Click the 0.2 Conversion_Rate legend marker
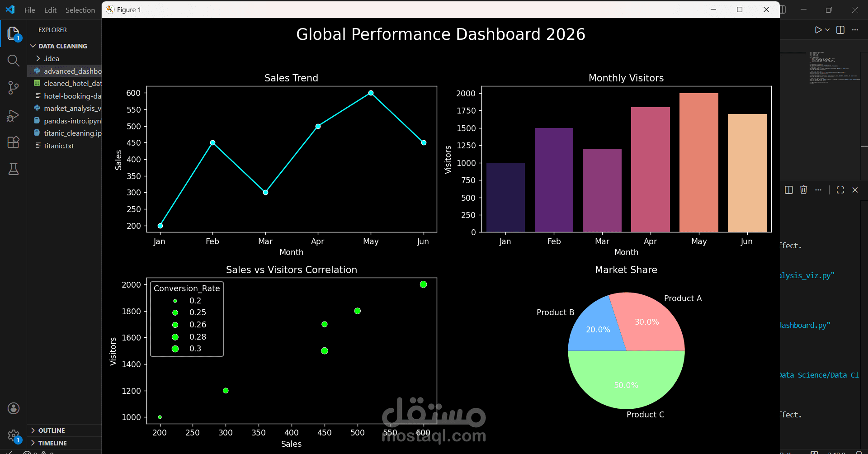868x454 pixels. click(x=175, y=301)
